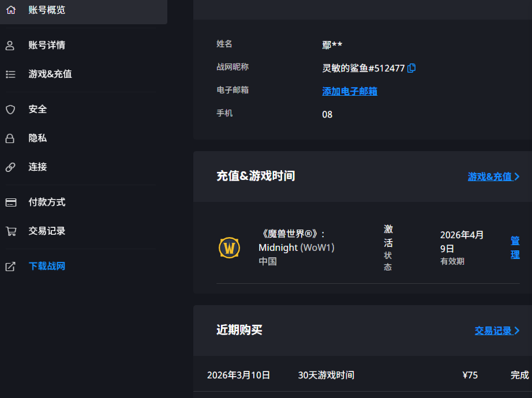Open the 安全 section in the sidebar
532x398 pixels.
(38, 109)
